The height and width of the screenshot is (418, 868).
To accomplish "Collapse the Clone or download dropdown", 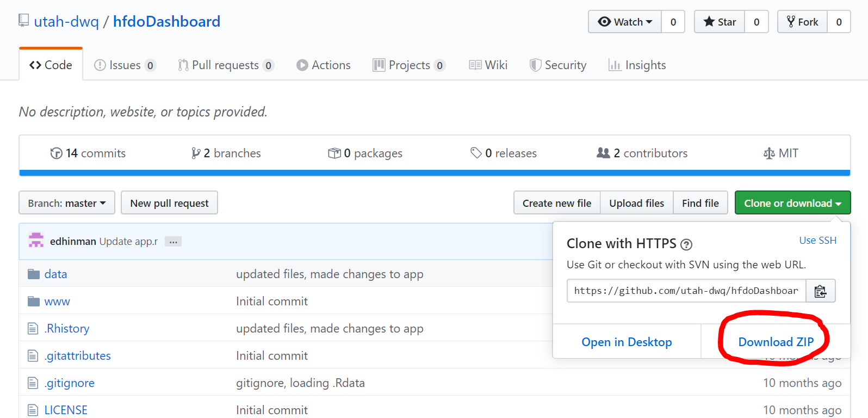I will pyautogui.click(x=792, y=203).
